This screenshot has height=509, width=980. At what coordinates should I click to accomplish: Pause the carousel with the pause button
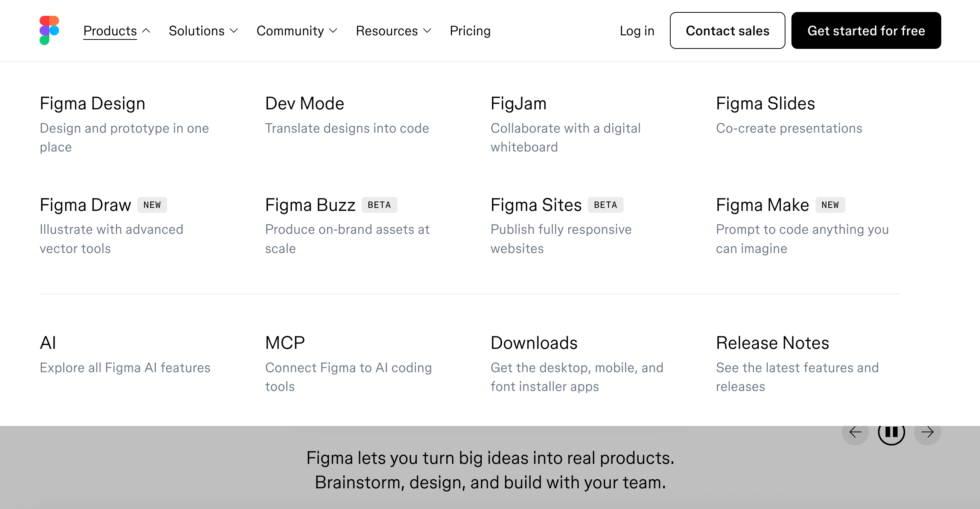point(891,432)
